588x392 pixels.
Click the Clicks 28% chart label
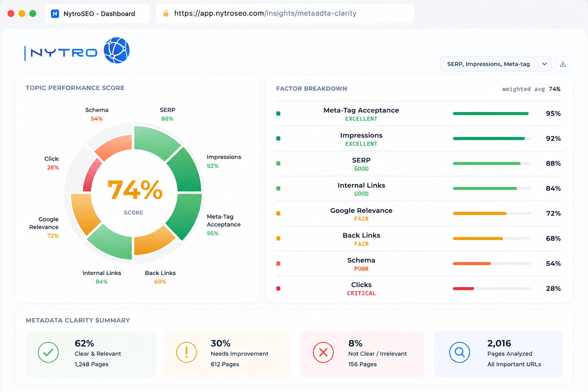[52, 163]
